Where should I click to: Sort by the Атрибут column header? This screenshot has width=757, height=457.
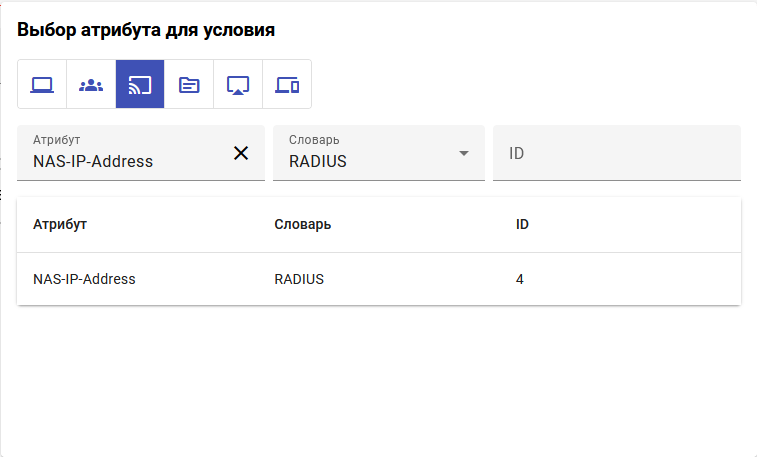(x=60, y=224)
